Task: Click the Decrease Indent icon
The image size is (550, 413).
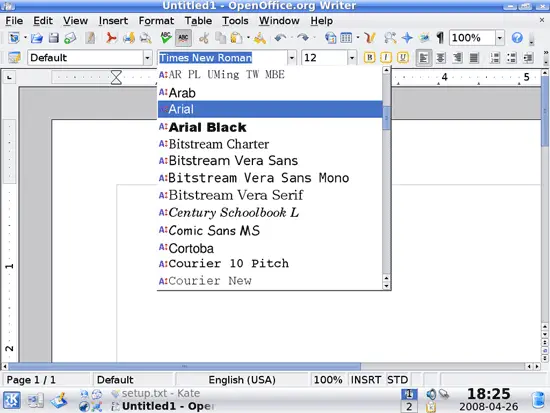Action: pos(528,58)
